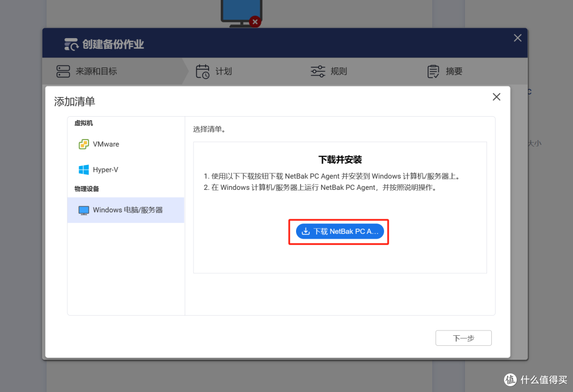Click the Download NetBak PC Agent button
The height and width of the screenshot is (392, 573).
[x=340, y=231]
